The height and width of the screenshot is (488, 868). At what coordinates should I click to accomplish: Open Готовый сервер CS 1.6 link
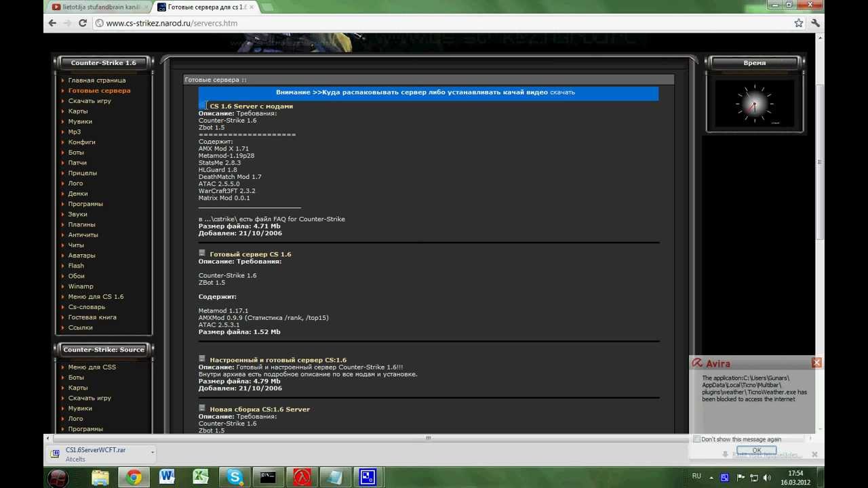click(250, 254)
